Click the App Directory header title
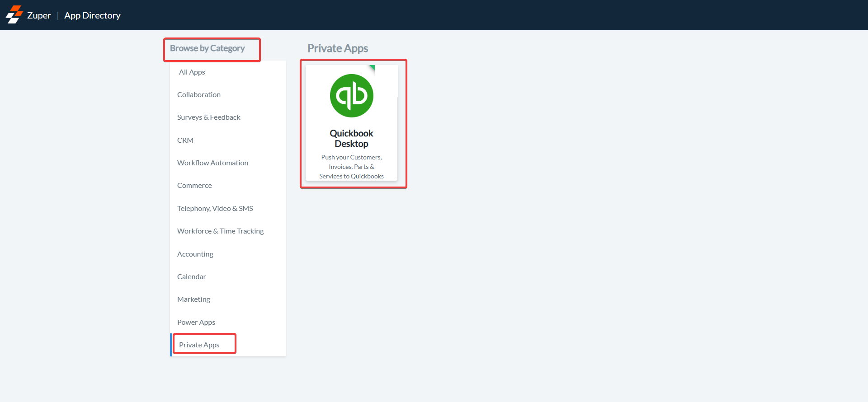 tap(92, 15)
